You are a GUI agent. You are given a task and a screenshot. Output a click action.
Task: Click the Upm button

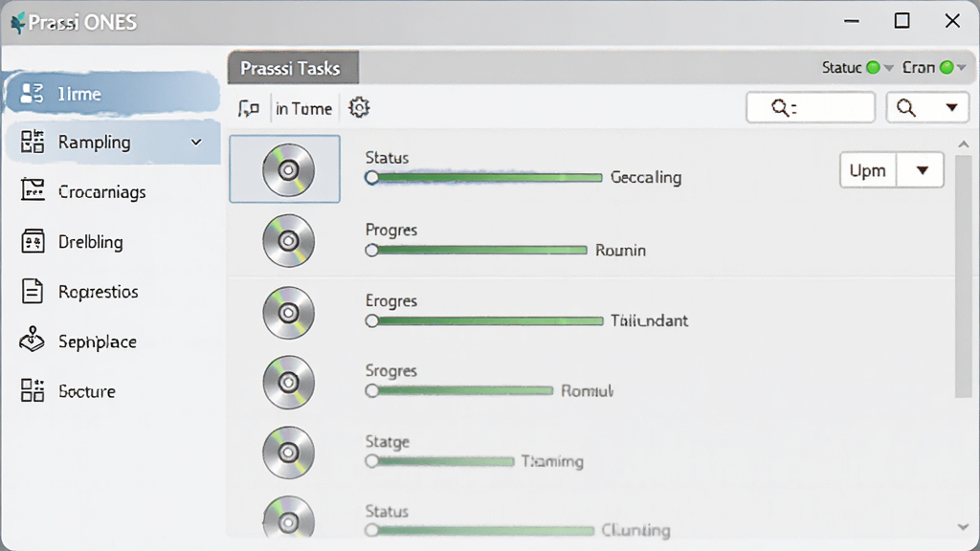click(x=867, y=170)
